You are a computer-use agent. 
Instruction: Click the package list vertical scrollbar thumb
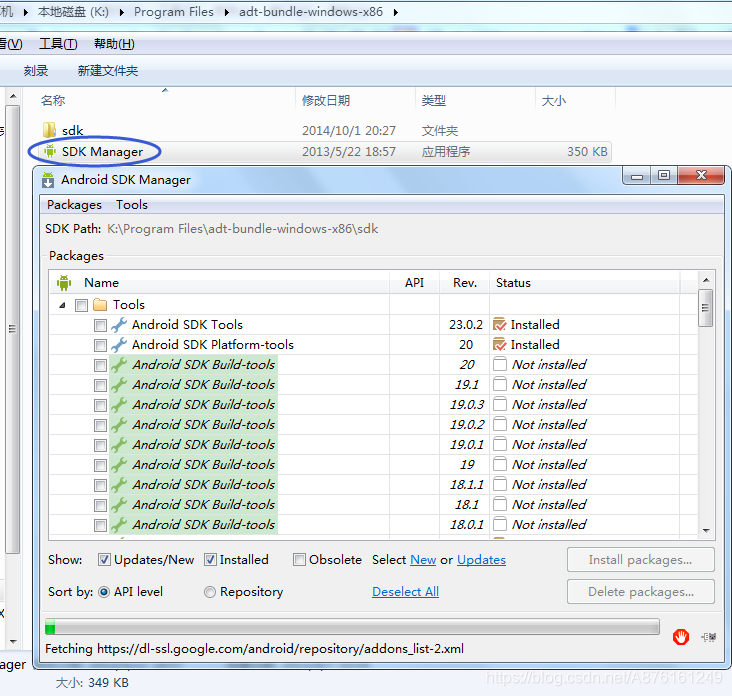coord(705,308)
